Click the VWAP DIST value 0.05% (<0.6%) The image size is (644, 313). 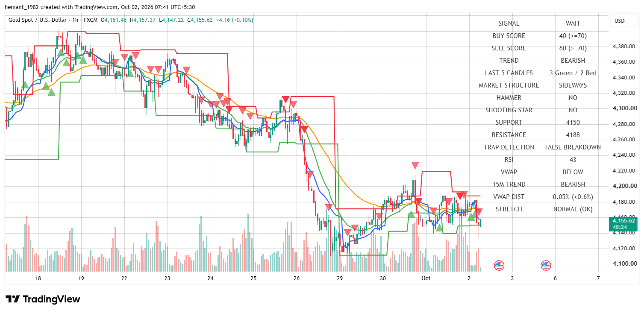(573, 197)
